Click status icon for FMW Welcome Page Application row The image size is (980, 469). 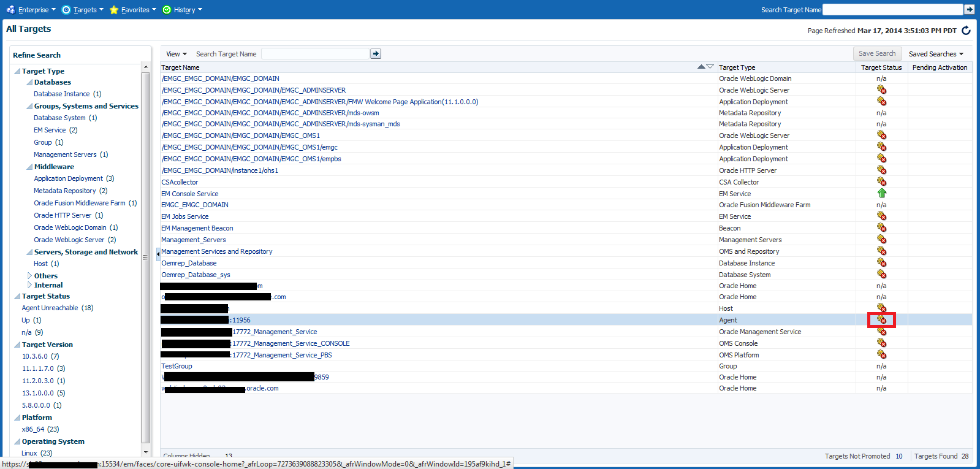(x=881, y=101)
